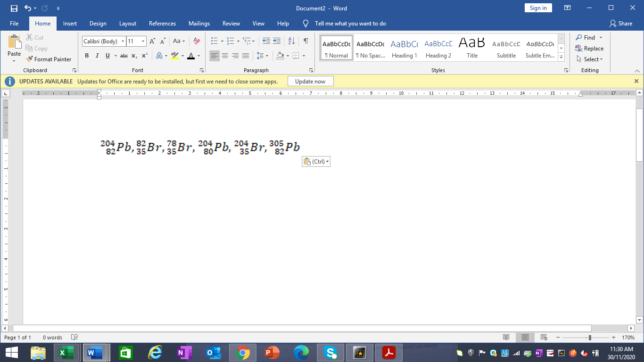Increase paragraph indent
644x362 pixels.
(277, 41)
